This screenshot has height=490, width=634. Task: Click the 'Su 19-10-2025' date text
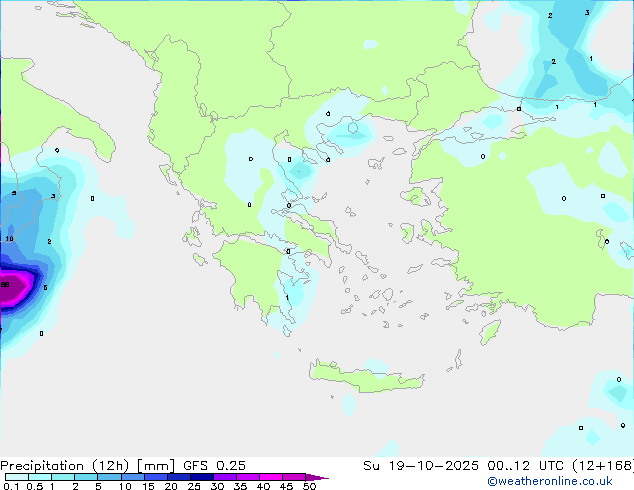pyautogui.click(x=421, y=466)
